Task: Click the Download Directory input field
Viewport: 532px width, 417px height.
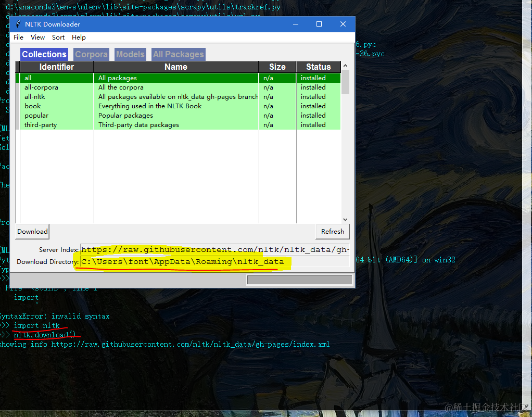Action: pyautogui.click(x=215, y=261)
